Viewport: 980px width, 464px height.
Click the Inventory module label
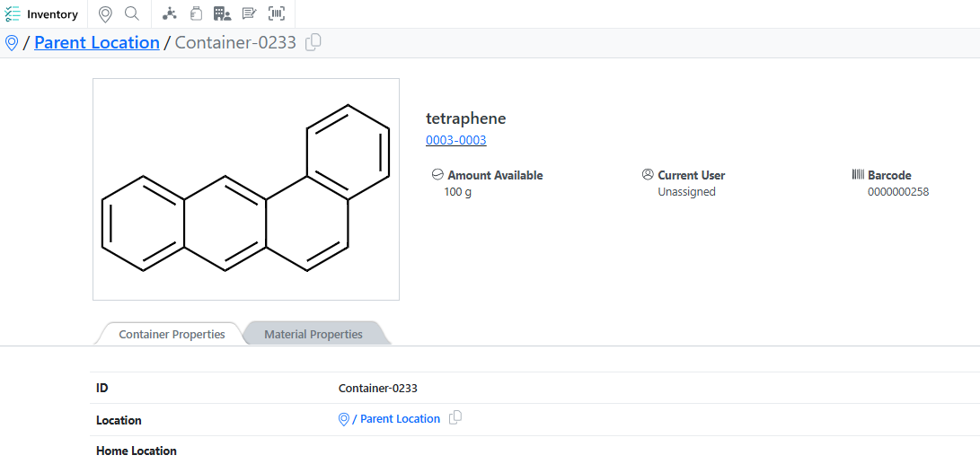point(52,14)
